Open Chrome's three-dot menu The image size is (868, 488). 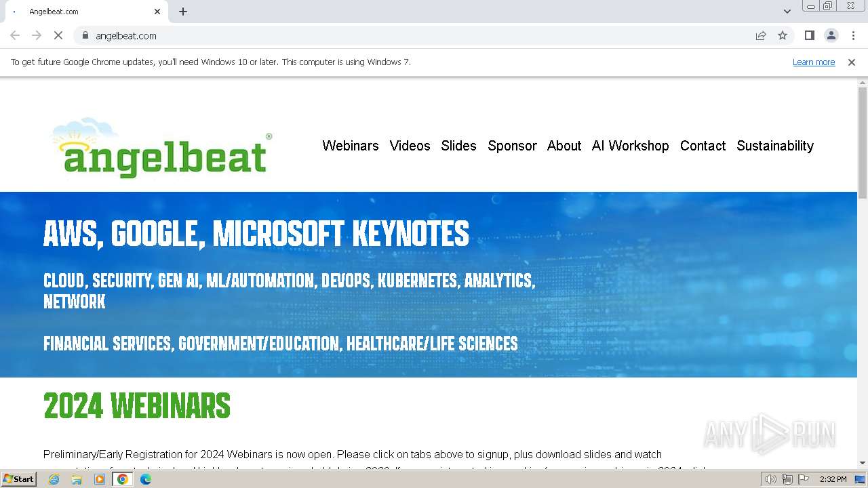click(x=853, y=35)
